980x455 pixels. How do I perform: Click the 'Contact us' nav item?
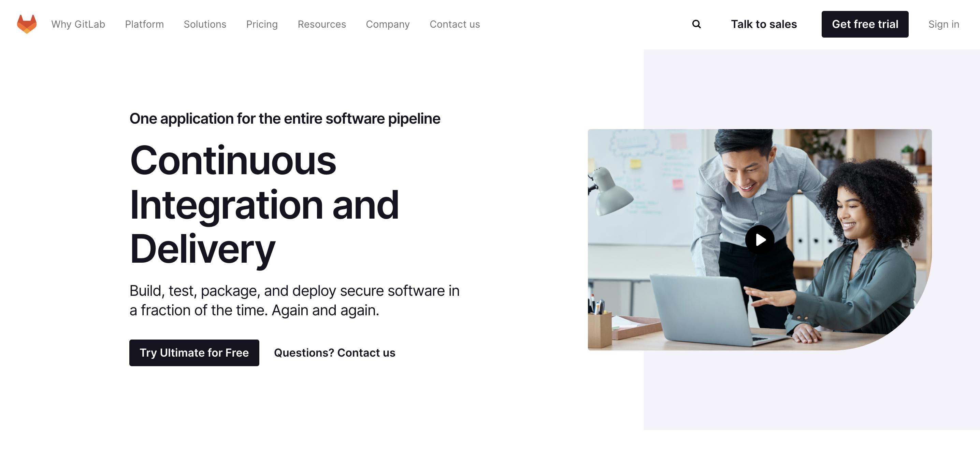point(455,24)
